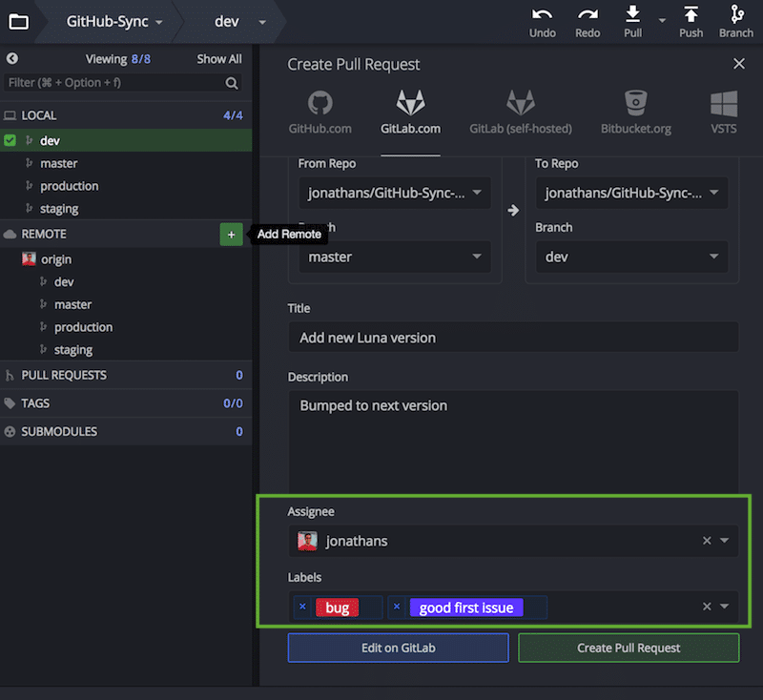Image resolution: width=763 pixels, height=700 pixels.
Task: Open Pull options dropdown arrow
Action: 662,21
